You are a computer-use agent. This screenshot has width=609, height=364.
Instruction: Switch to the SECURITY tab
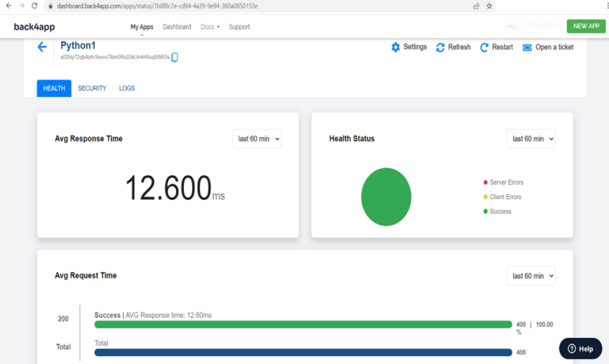(92, 88)
